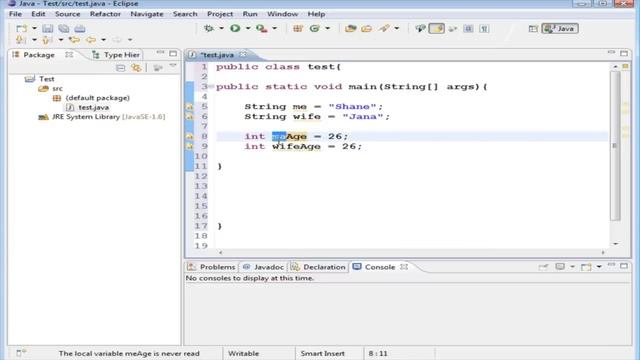Click the New Java Class icon
The height and width of the screenshot is (360, 640).
pyautogui.click(x=314, y=29)
